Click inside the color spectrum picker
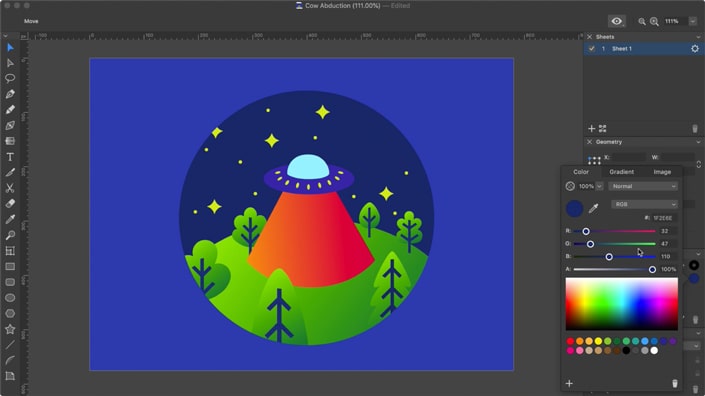705x396 pixels. (x=621, y=304)
